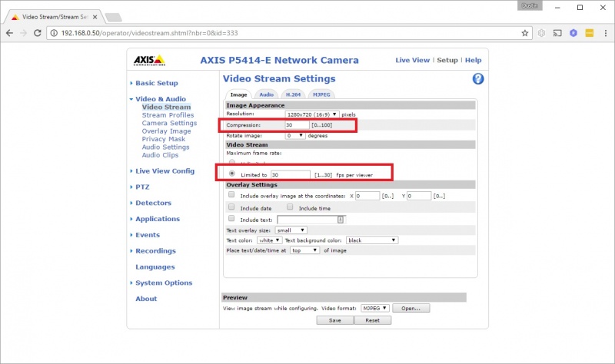Open the include text modifier icon
Image resolution: width=615 pixels, height=364 pixels.
click(x=341, y=220)
